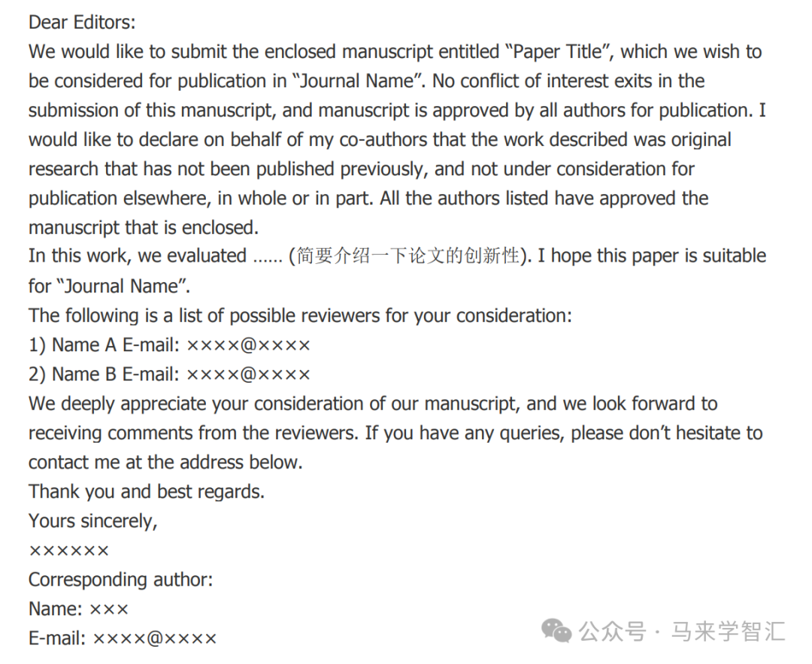This screenshot has height=664, width=812.
Task: Click Name B reviewer e-mail placeholder
Action: tap(248, 375)
